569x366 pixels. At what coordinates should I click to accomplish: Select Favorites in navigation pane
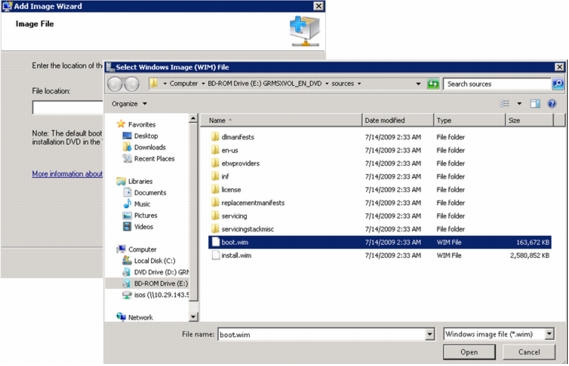[x=136, y=124]
